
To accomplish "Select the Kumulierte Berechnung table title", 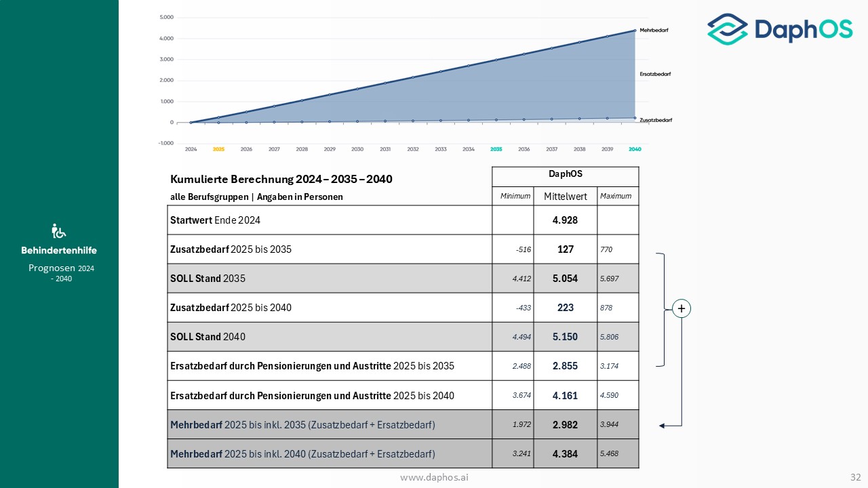I will click(x=281, y=180).
